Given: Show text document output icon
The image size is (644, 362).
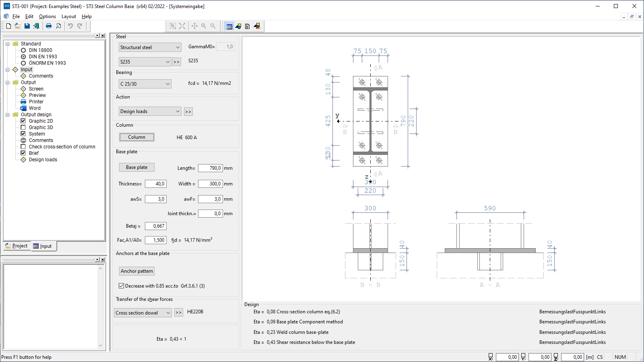Looking at the screenshot, I should tap(247, 27).
